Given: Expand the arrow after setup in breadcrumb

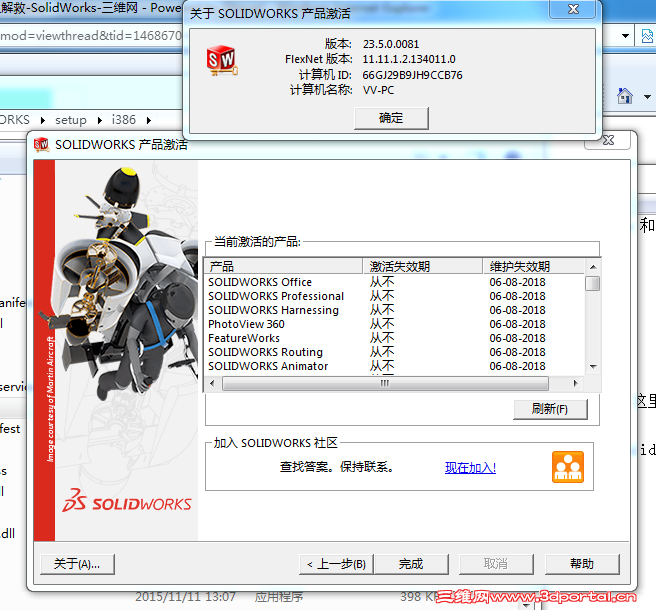Looking at the screenshot, I should 100,120.
